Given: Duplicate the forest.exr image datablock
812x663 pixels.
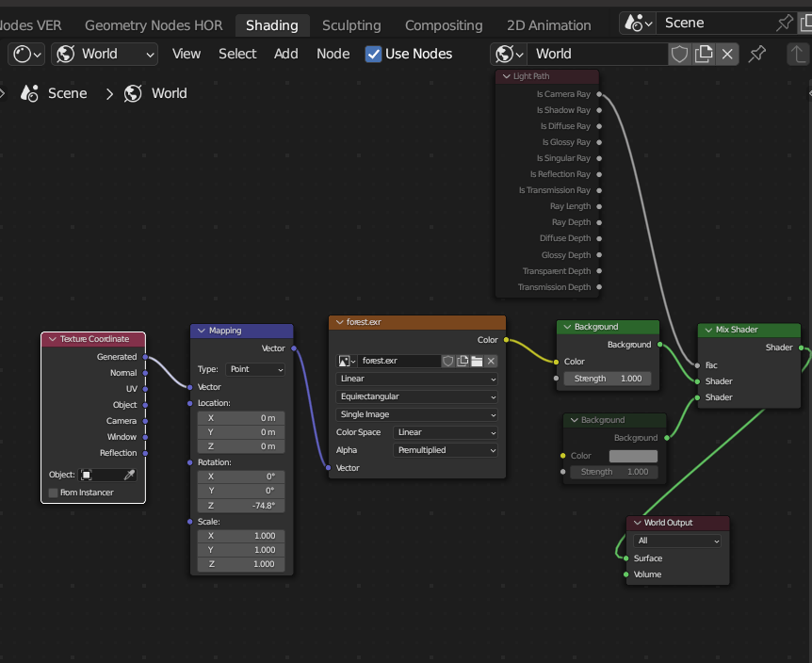Looking at the screenshot, I should coord(463,361).
